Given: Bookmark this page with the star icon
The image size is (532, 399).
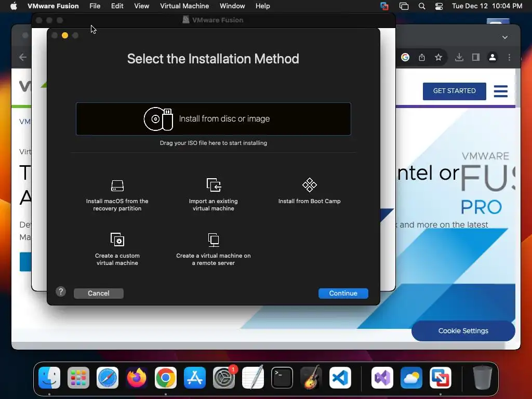Looking at the screenshot, I should (438, 57).
